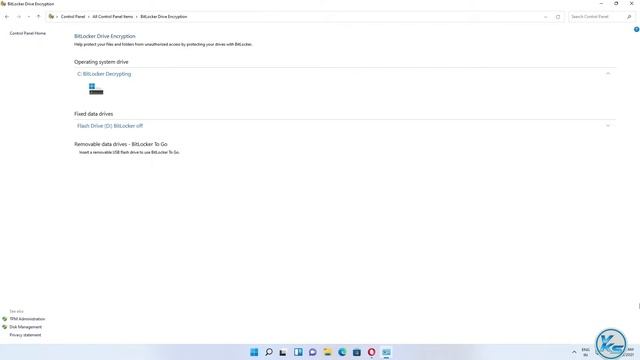This screenshot has height=360, width=640.
Task: Open Chat on the taskbar
Action: [x=313, y=352]
